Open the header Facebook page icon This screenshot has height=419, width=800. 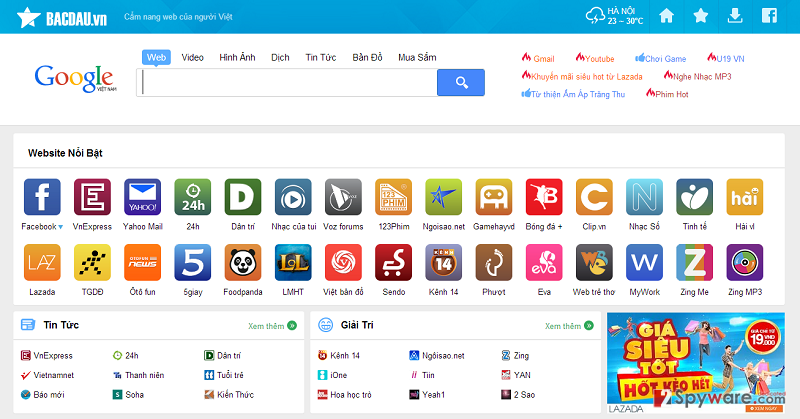tap(769, 16)
